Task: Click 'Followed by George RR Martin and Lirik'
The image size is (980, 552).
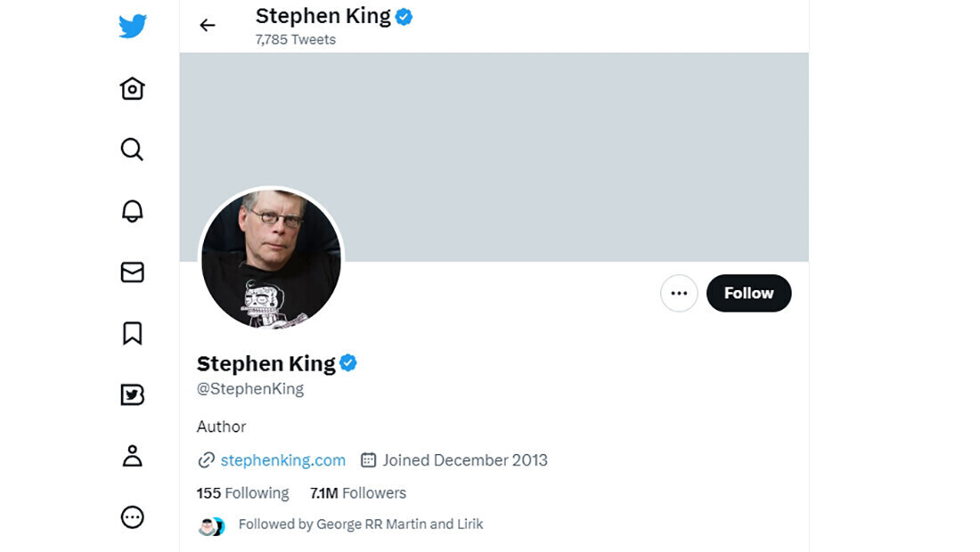Action: tap(361, 524)
